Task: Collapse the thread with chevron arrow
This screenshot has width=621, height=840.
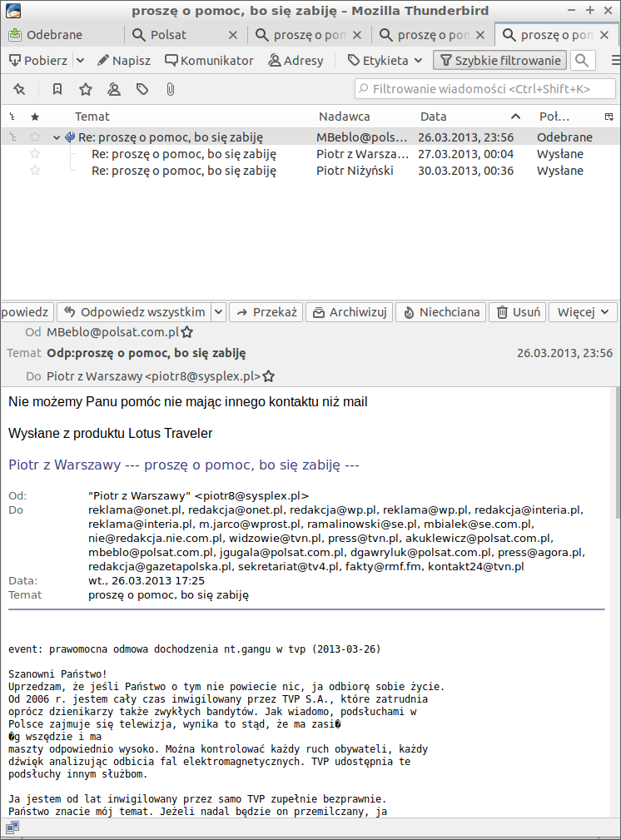Action: 57,137
